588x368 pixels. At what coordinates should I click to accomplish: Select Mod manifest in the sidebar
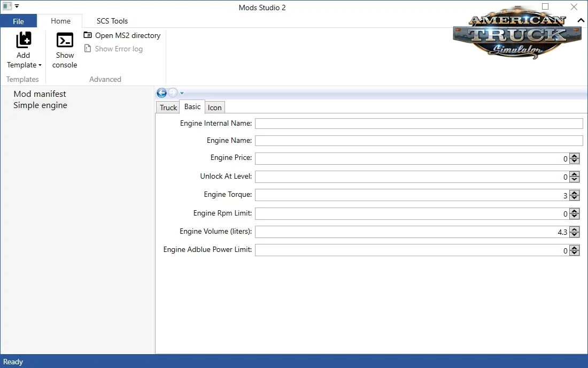point(40,94)
